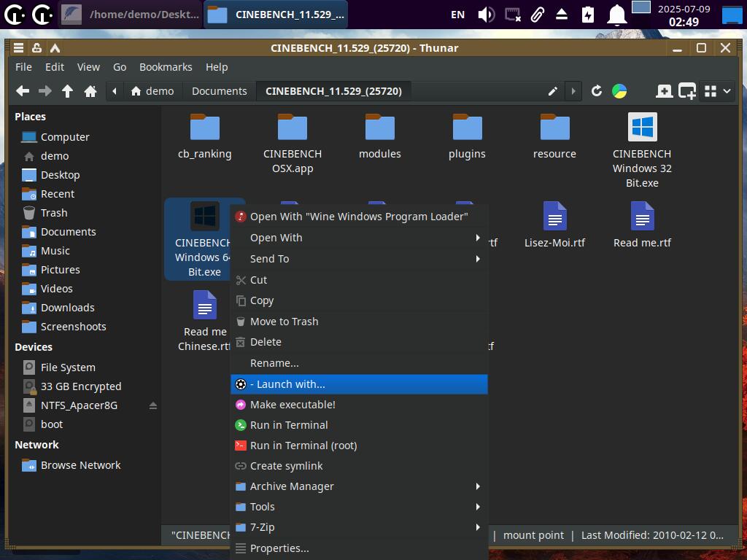The width and height of the screenshot is (747, 560).
Task: Click the new-tab icon with plus sign
Action: [664, 91]
